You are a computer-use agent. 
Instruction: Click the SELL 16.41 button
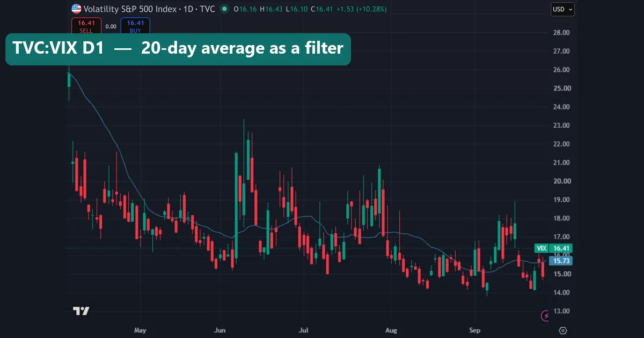click(86, 26)
